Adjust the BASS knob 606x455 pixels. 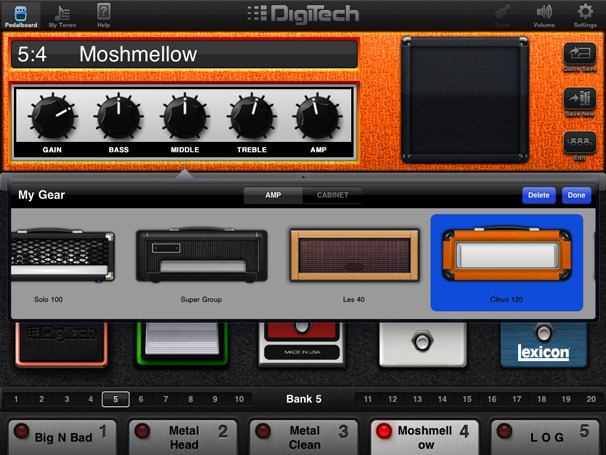point(119,116)
